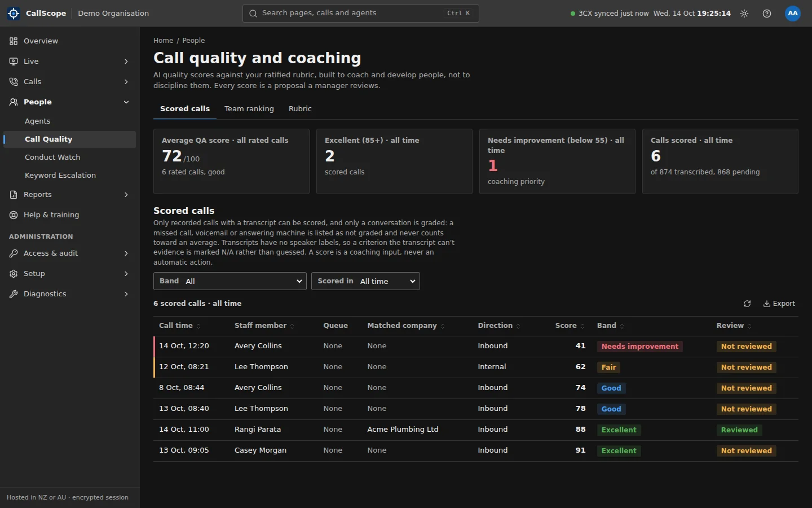Screen dimensions: 812x508
Task: Expand the Access & audit chevron
Action: pyautogui.click(x=126, y=253)
